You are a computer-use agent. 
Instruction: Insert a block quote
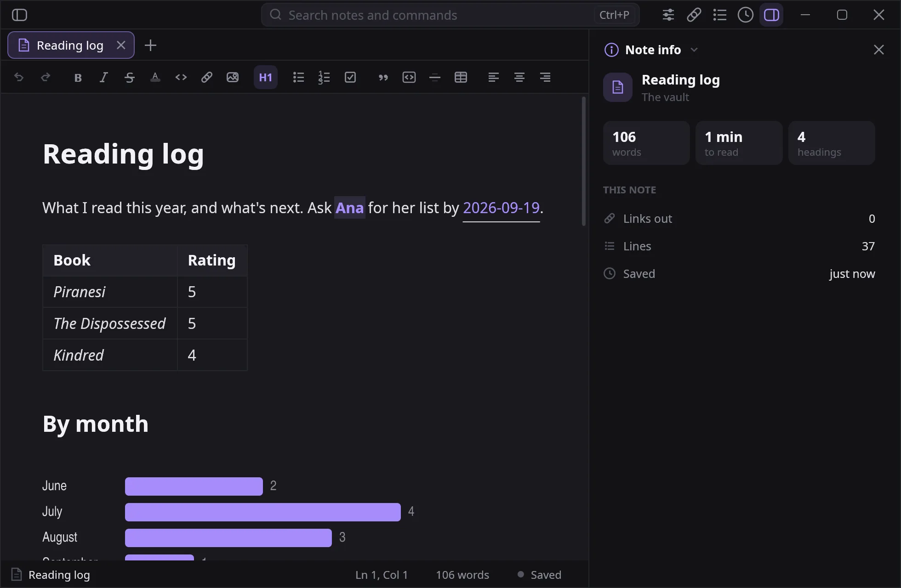(383, 77)
